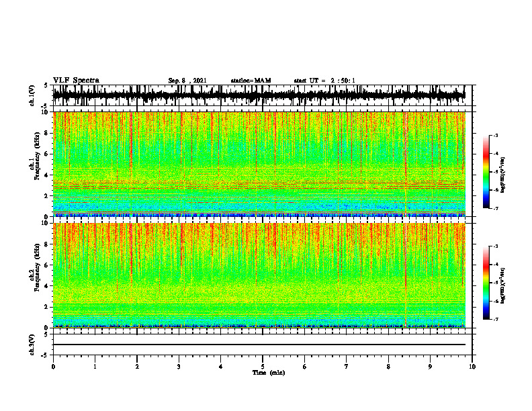The width and height of the screenshot is (532, 411).
Task: Click the "VLF Spectra" plot title
Action: [x=76, y=81]
